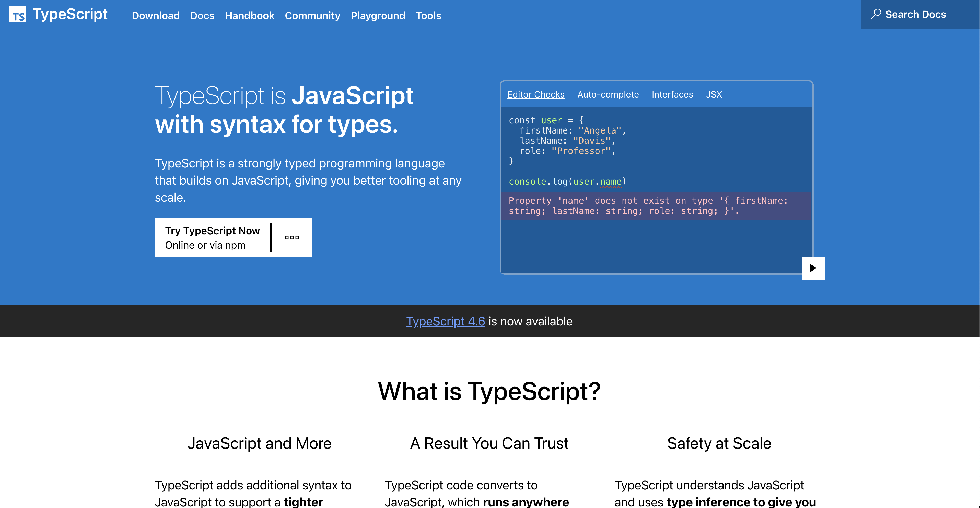
Task: Open the Download page
Action: 155,16
